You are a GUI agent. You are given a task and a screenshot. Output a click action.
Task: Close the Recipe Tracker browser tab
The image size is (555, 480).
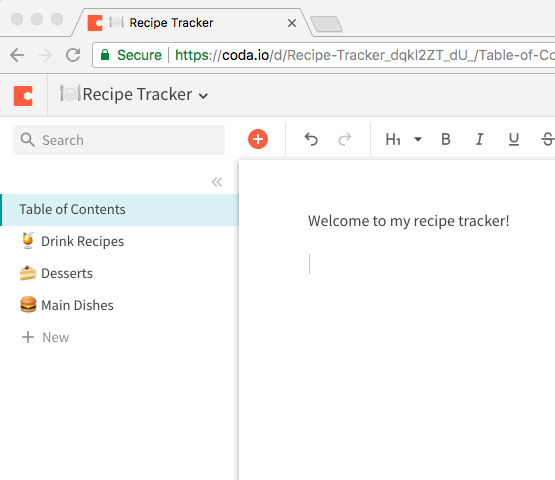pos(292,23)
